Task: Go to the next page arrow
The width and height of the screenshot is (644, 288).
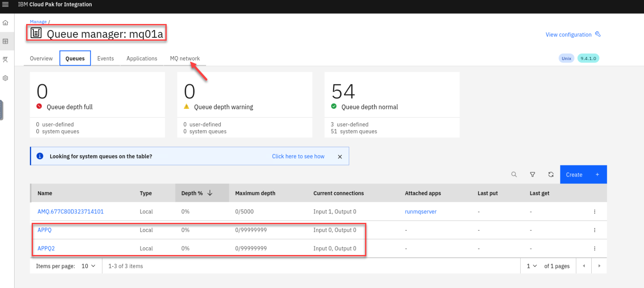Action: coord(599,266)
